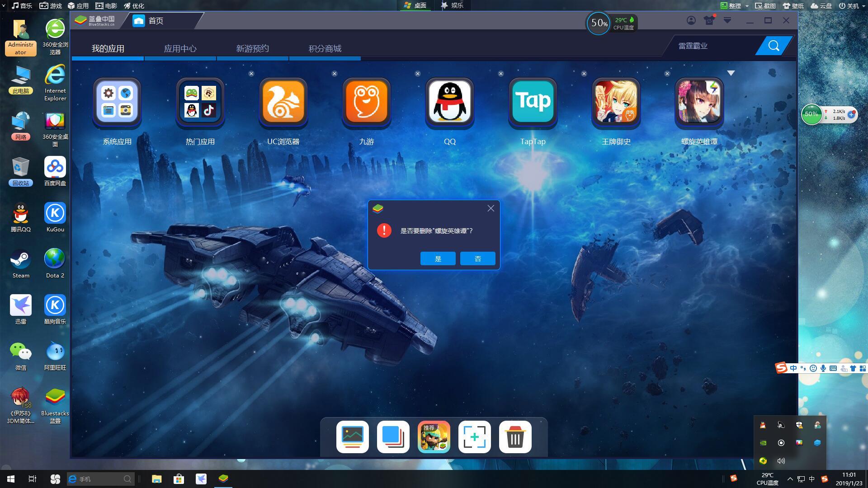The height and width of the screenshot is (488, 868).
Task: Select the Dota 2 desktop shortcut
Action: [x=55, y=263]
